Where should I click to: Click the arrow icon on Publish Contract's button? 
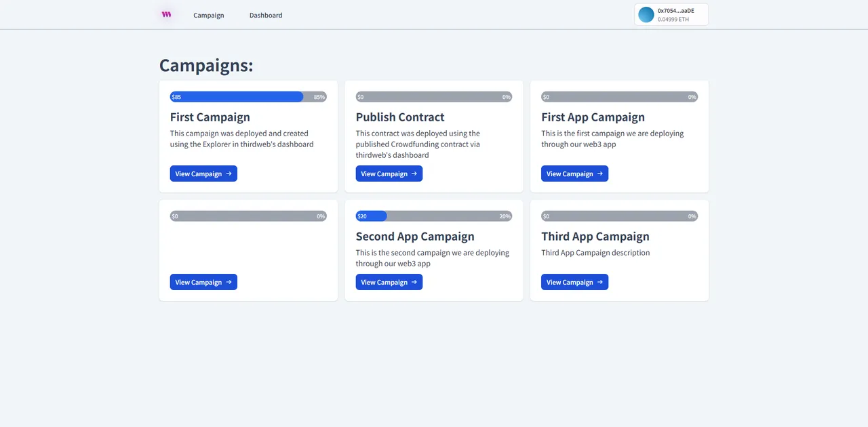[x=414, y=174]
